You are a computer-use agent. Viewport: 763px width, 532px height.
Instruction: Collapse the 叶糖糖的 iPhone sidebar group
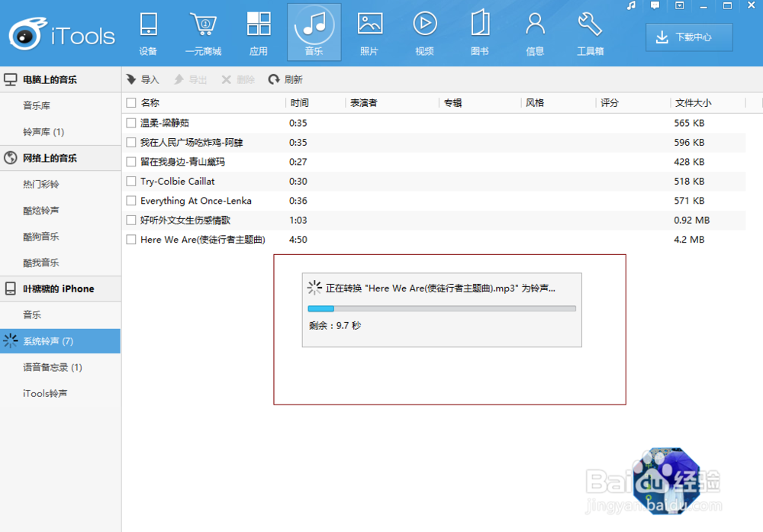click(x=60, y=289)
